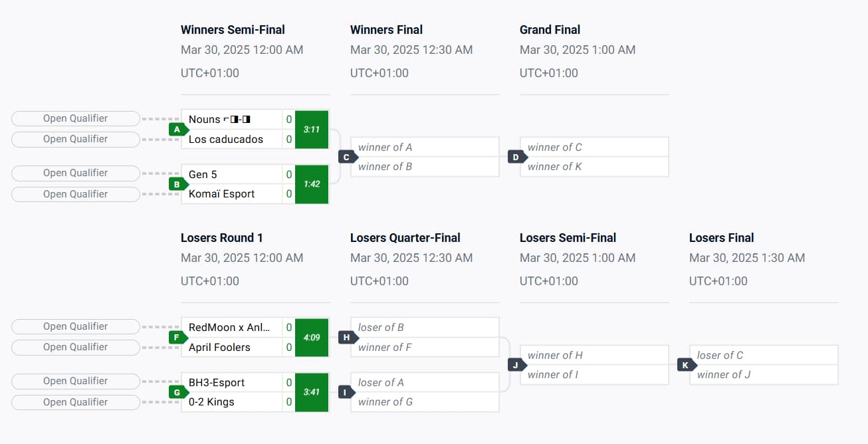Click match G badge beside BH3-Esport

178,392
